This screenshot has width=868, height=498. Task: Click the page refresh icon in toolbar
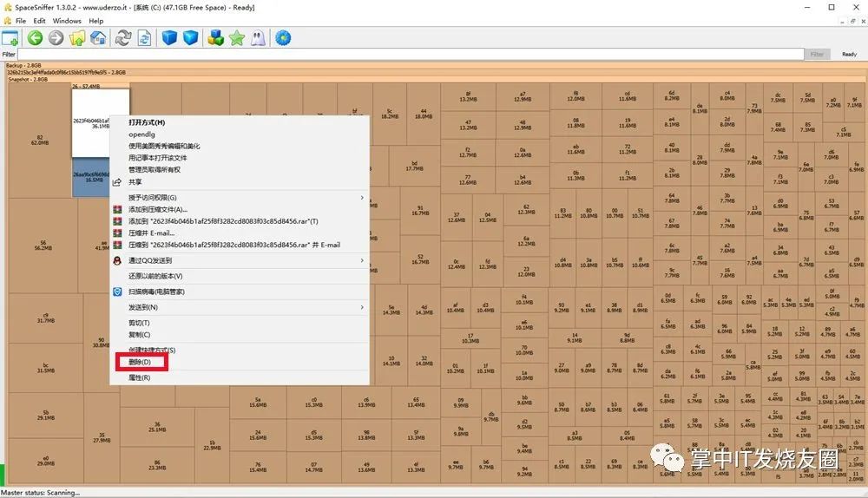click(x=144, y=37)
